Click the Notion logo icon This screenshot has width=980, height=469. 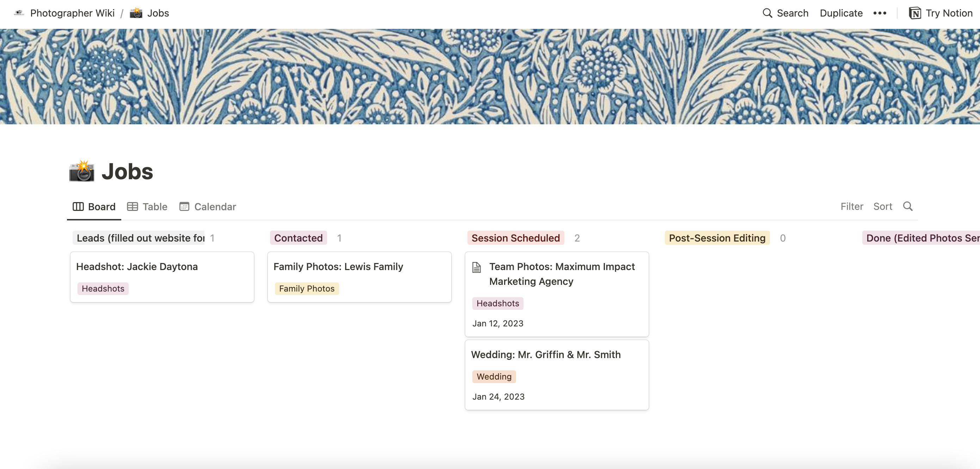pos(915,13)
